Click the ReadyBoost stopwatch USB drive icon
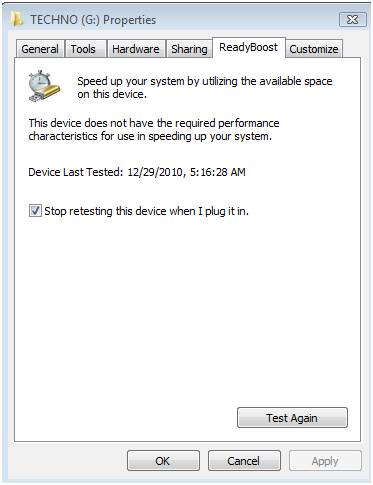373x485 pixels. (44, 86)
